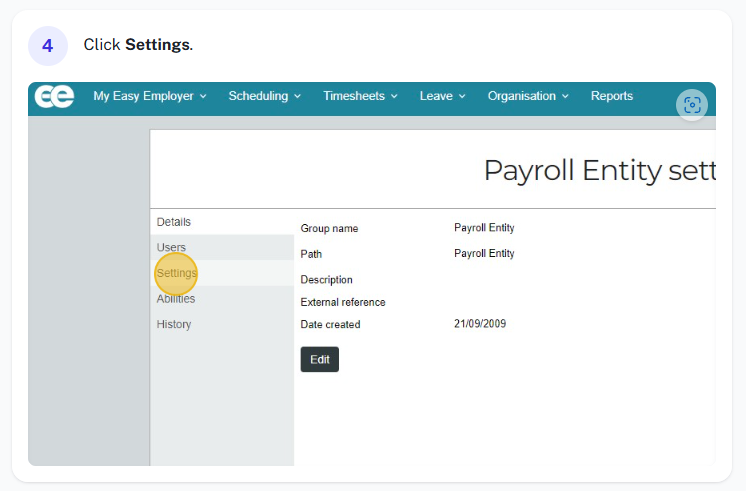Click the Description field label
This screenshot has width=746, height=491.
pos(326,280)
